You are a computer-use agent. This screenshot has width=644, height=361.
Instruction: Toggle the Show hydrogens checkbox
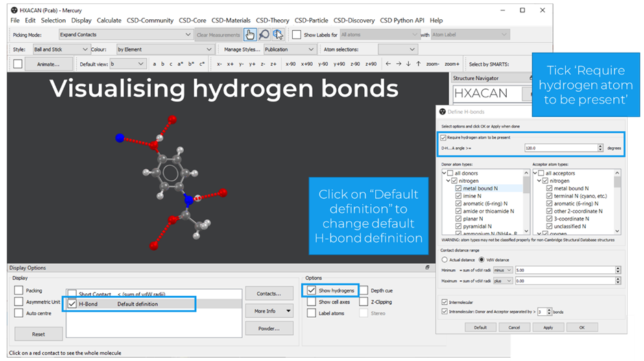click(x=311, y=290)
